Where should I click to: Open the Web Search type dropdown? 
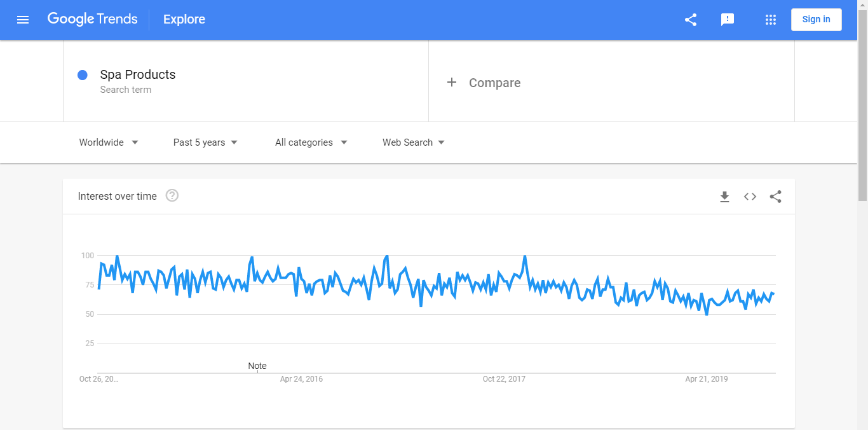coord(413,142)
